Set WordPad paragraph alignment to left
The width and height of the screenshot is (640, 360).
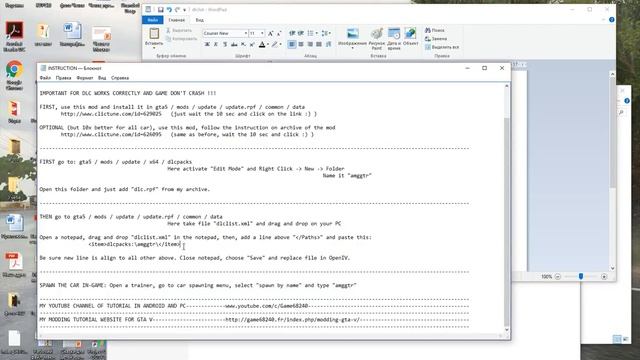[292, 44]
